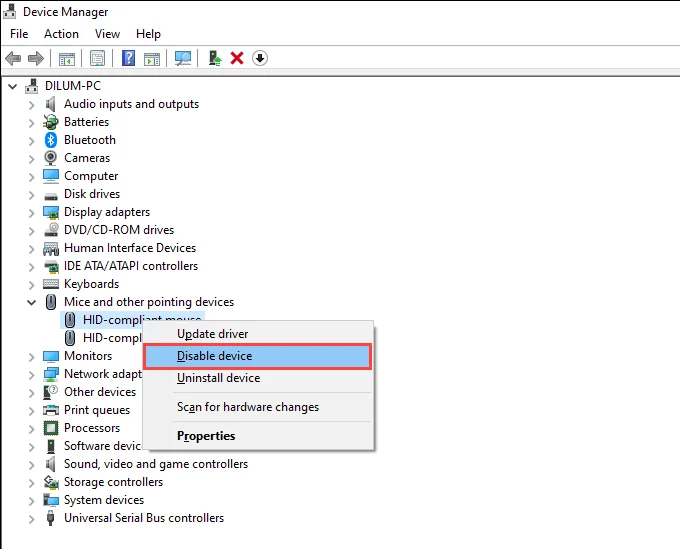This screenshot has height=549, width=680.
Task: Expand the Monitors category
Action: 31,356
